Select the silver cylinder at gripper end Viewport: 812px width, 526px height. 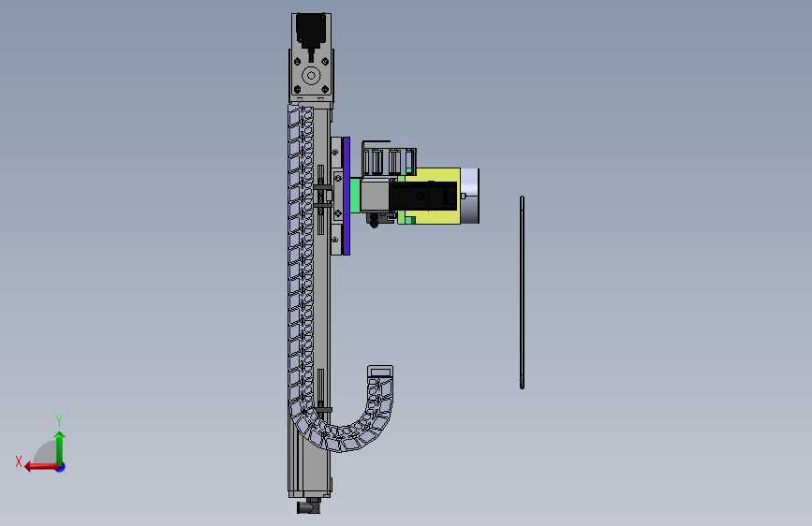[x=470, y=197]
